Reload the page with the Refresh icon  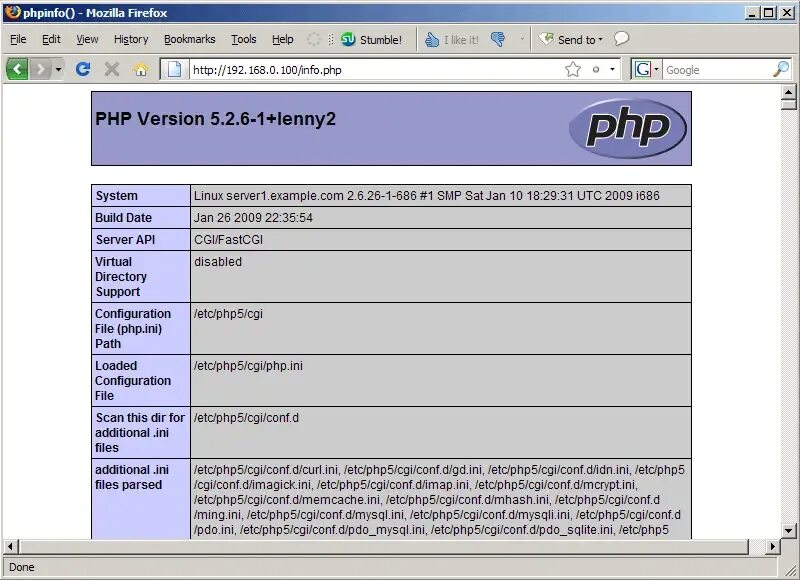pos(83,69)
